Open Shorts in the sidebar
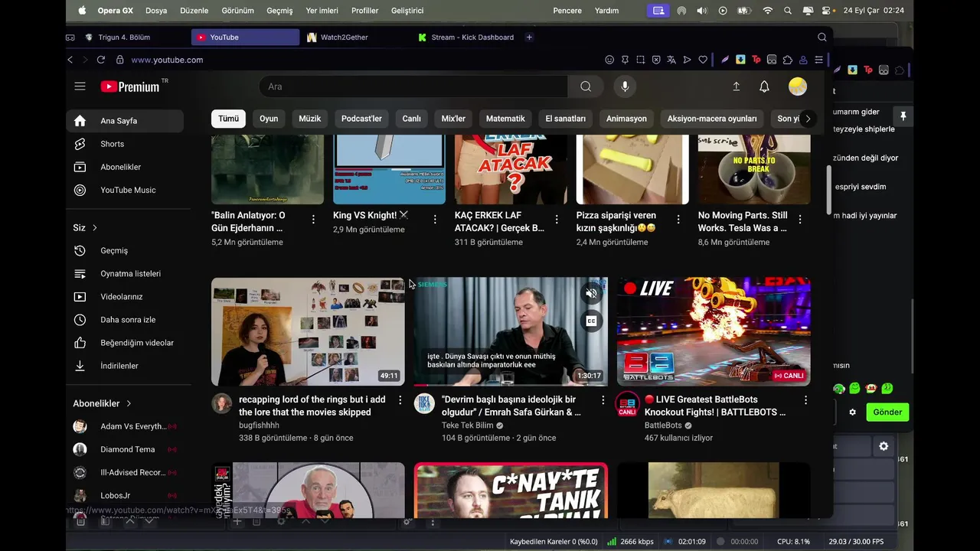Viewport: 980px width, 551px height. tap(125, 144)
